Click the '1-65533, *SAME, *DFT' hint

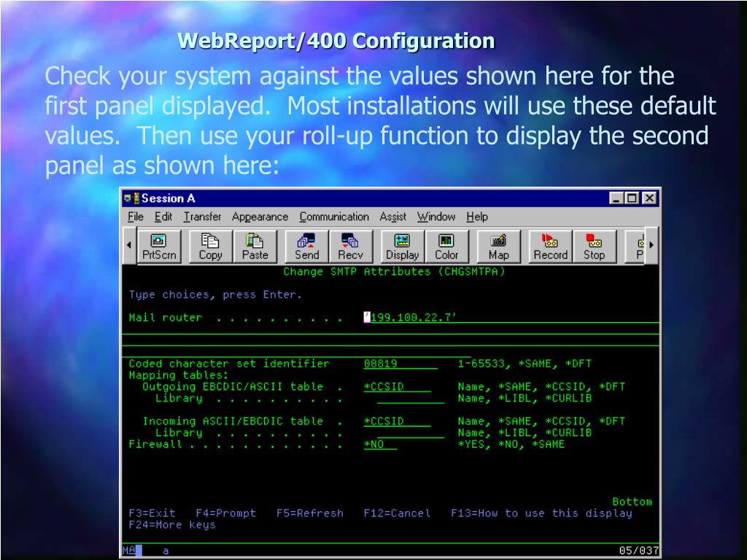(x=525, y=364)
